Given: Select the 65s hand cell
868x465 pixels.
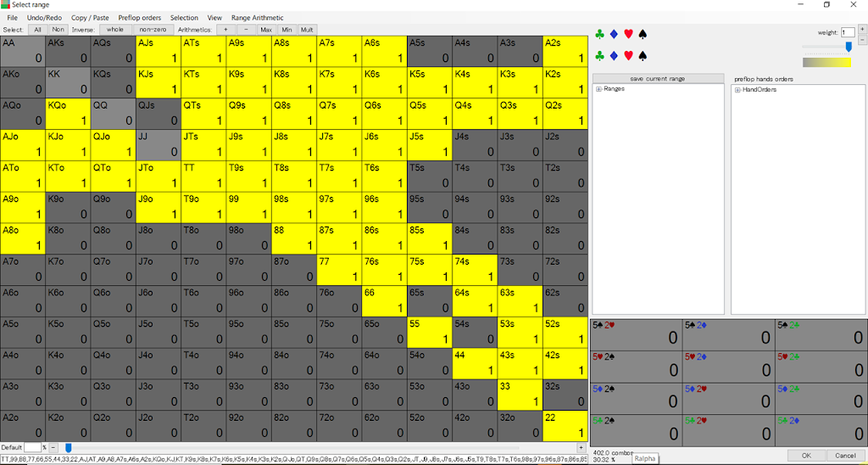Looking at the screenshot, I should pyautogui.click(x=429, y=301).
